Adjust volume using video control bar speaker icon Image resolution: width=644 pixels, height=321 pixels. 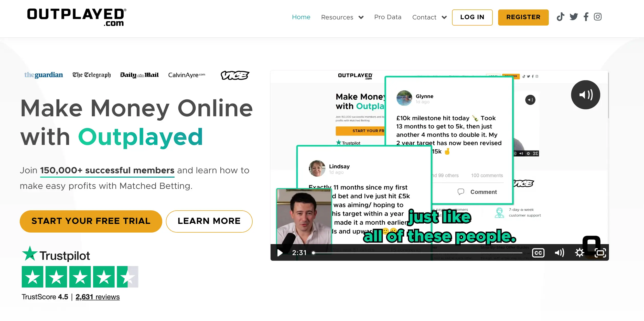pos(560,253)
